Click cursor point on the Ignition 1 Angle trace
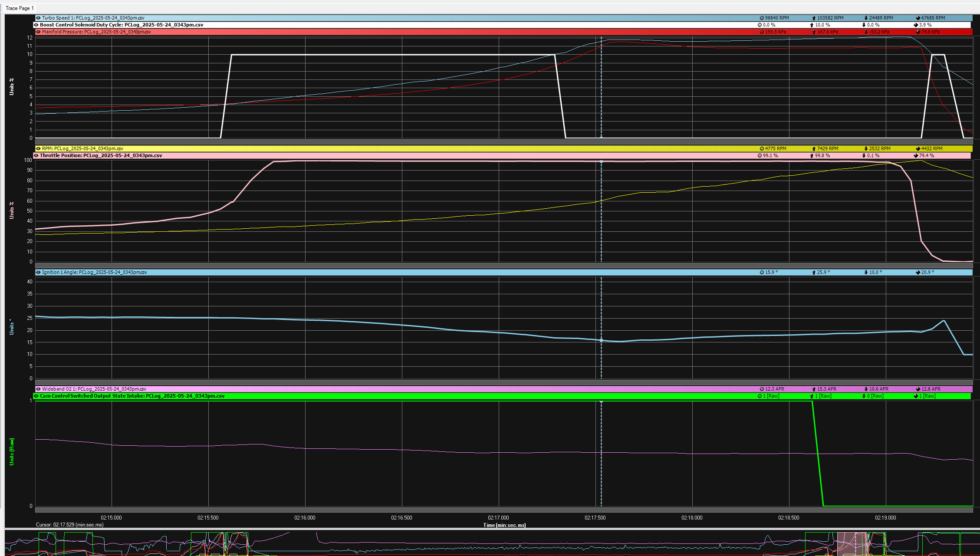The width and height of the screenshot is (980, 556). 601,340
